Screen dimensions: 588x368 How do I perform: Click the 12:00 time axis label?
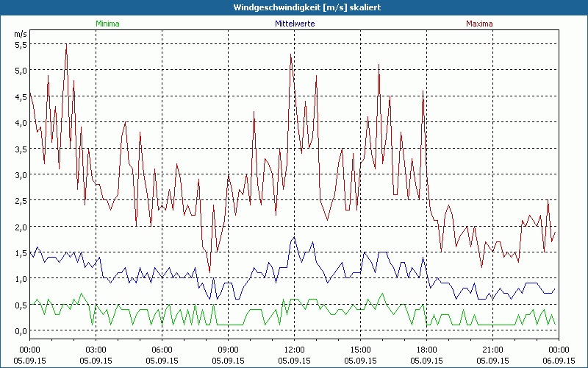[294, 350]
